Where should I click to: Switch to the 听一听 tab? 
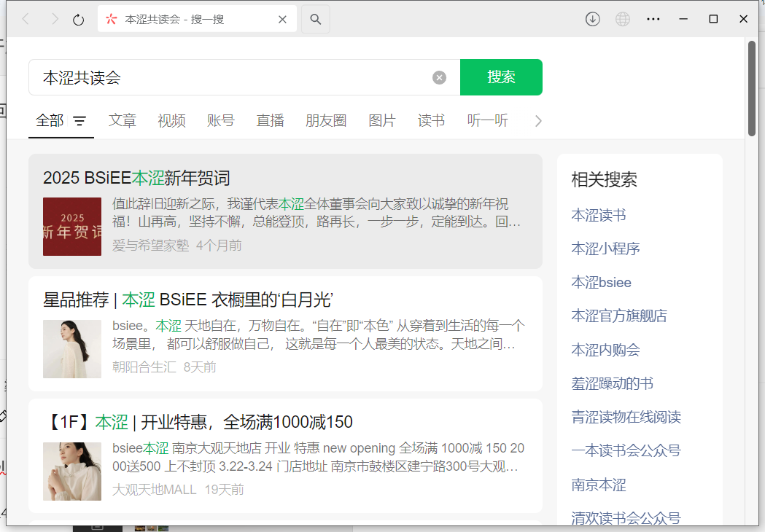click(x=487, y=120)
